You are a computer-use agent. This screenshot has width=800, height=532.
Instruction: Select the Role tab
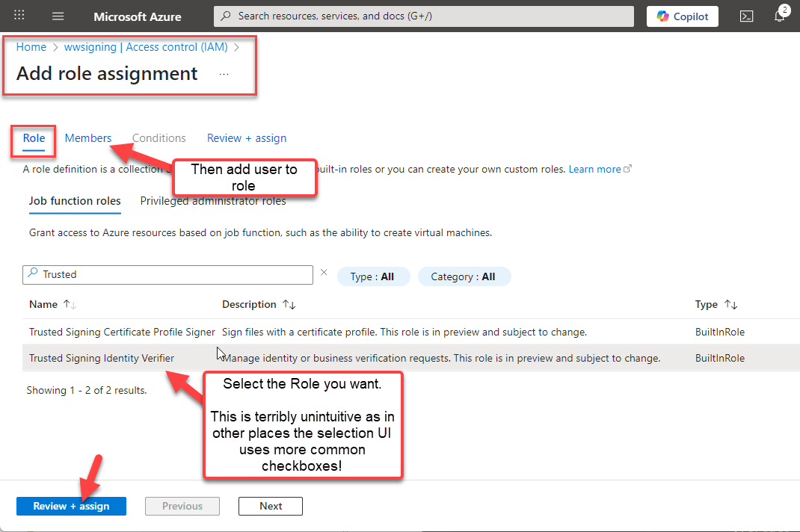(x=34, y=138)
